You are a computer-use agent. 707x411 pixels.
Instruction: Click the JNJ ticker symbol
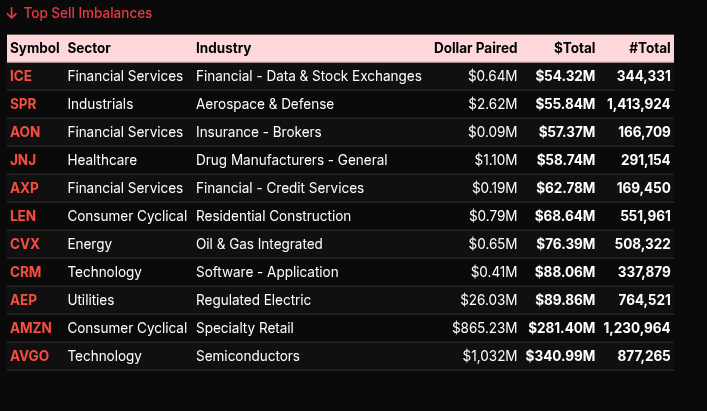(22, 160)
